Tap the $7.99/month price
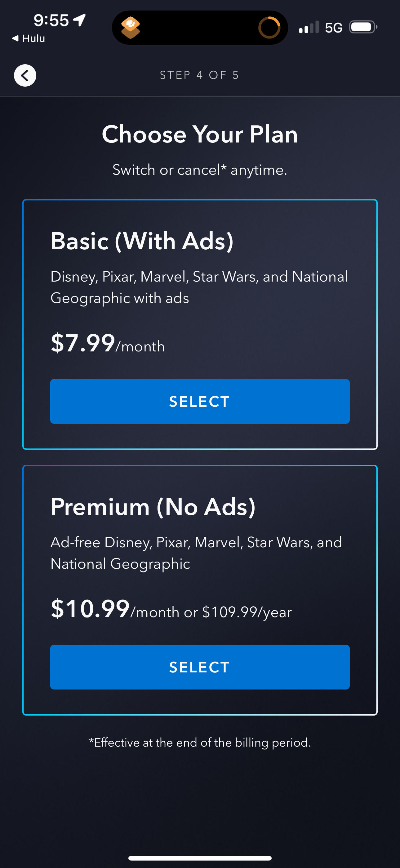400x868 pixels. tap(108, 344)
